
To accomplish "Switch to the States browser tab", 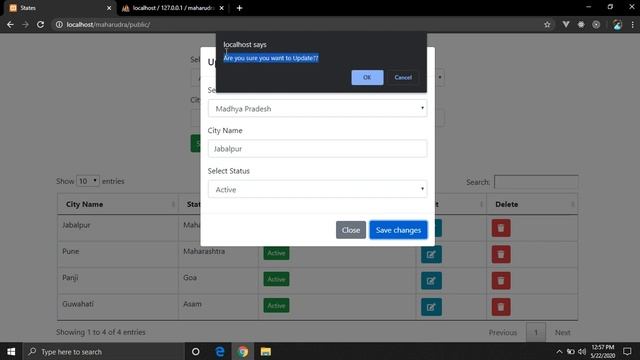I will click(59, 8).
